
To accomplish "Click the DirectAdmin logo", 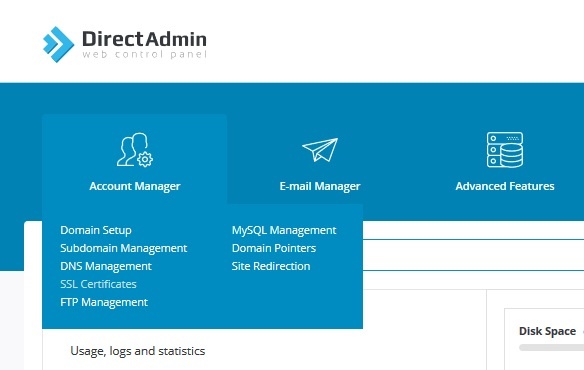I will [x=125, y=44].
